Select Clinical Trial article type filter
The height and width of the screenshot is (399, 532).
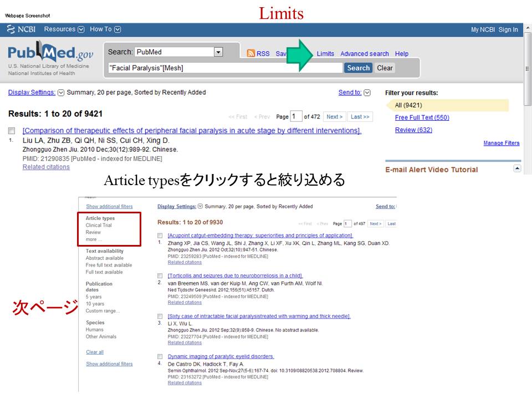tap(99, 226)
